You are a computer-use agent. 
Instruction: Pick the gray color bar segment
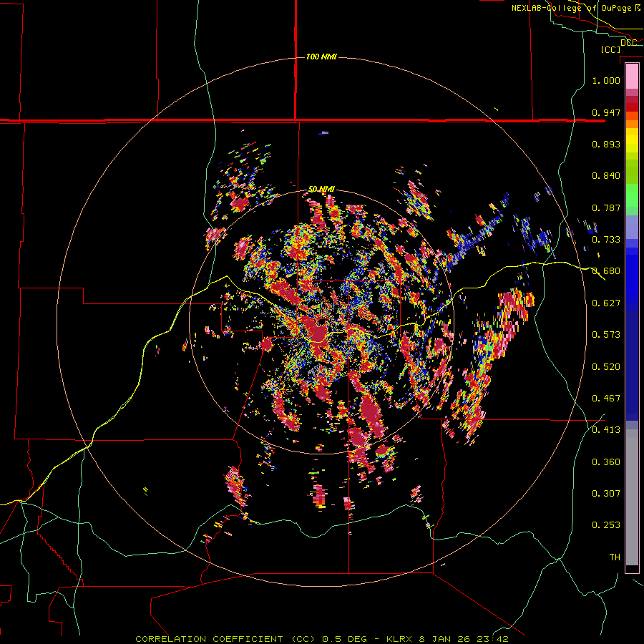click(x=632, y=497)
